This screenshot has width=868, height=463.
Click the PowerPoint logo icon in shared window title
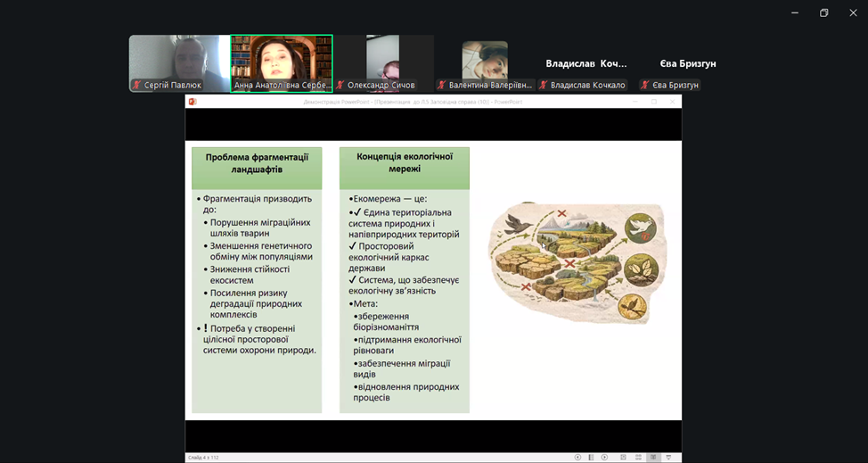coord(192,102)
